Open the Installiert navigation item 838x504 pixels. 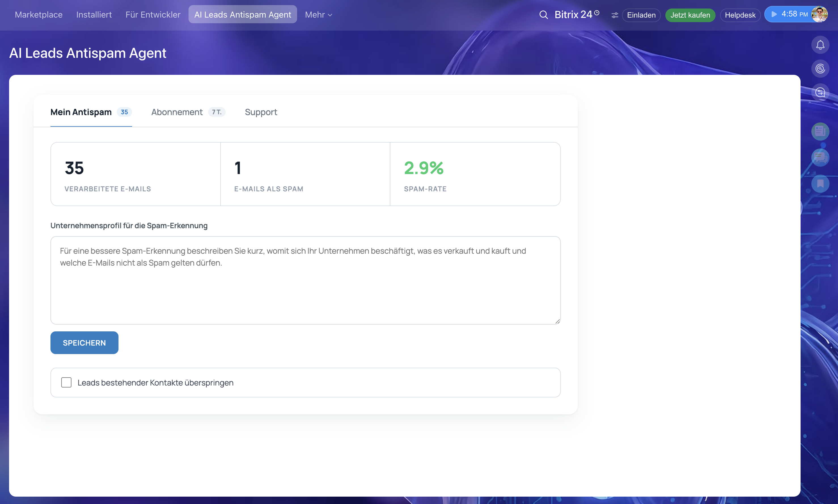point(94,15)
